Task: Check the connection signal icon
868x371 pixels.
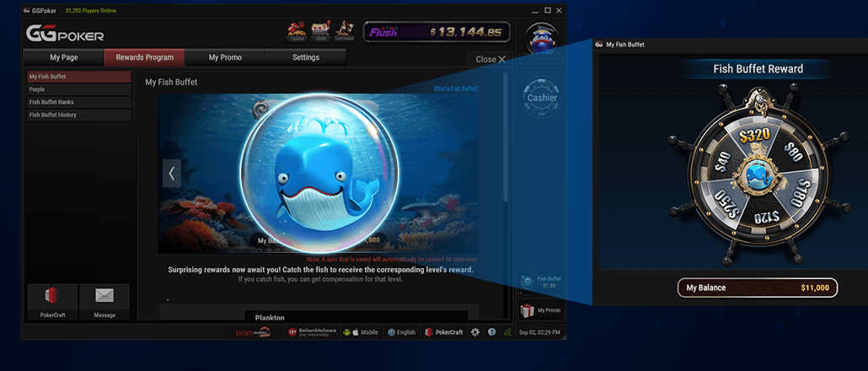Action: pyautogui.click(x=507, y=332)
